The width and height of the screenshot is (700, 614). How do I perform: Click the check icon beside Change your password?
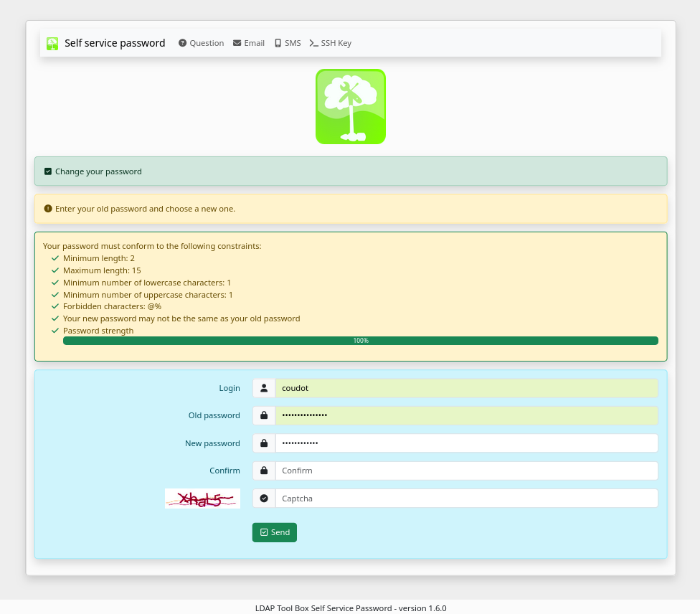point(48,171)
